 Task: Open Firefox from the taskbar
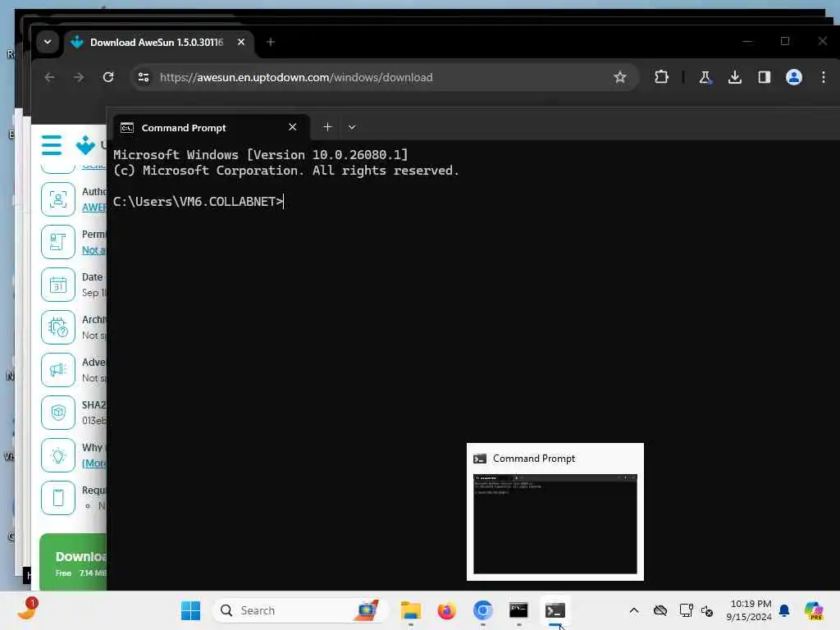click(446, 610)
